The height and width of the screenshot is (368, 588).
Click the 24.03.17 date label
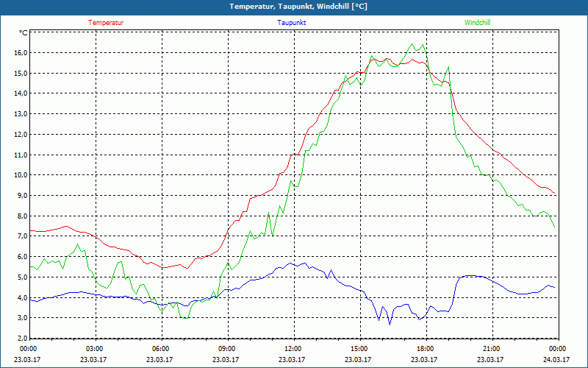(x=556, y=359)
